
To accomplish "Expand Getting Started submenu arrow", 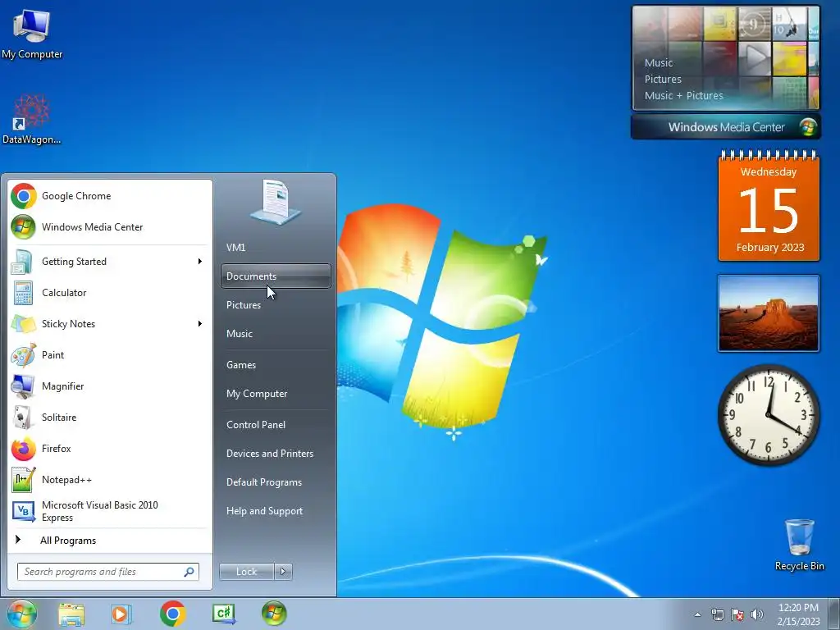I will pos(200,262).
